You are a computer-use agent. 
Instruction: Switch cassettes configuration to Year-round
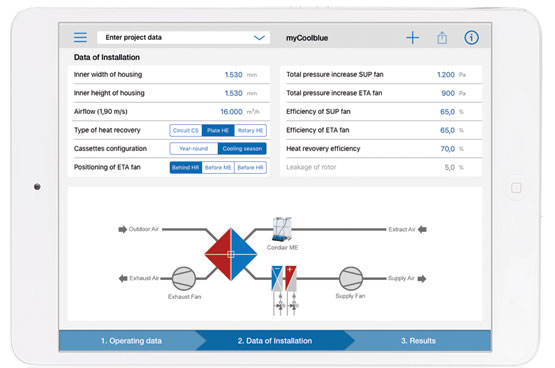(x=194, y=149)
